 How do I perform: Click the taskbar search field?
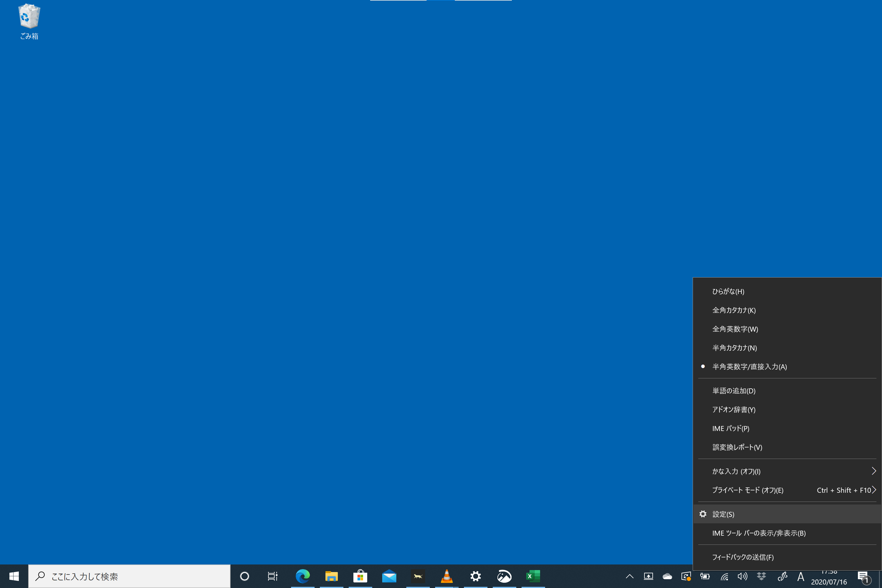click(x=129, y=576)
